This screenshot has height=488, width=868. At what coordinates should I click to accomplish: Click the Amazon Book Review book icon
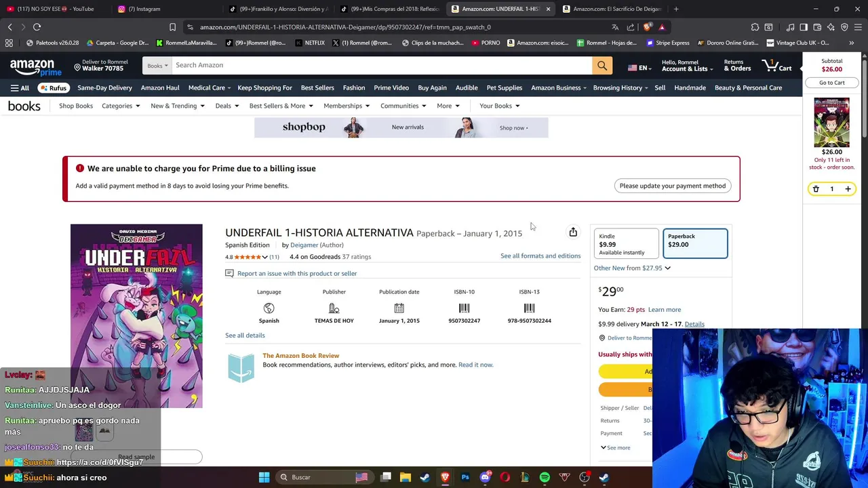(241, 368)
